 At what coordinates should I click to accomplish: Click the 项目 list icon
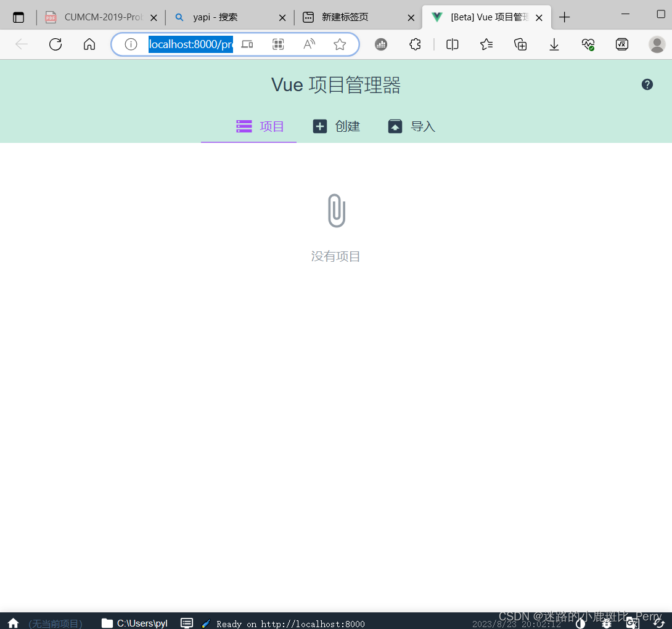244,126
